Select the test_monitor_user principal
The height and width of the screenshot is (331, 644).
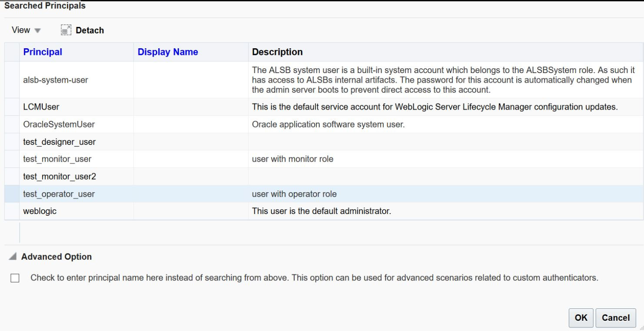tap(57, 159)
